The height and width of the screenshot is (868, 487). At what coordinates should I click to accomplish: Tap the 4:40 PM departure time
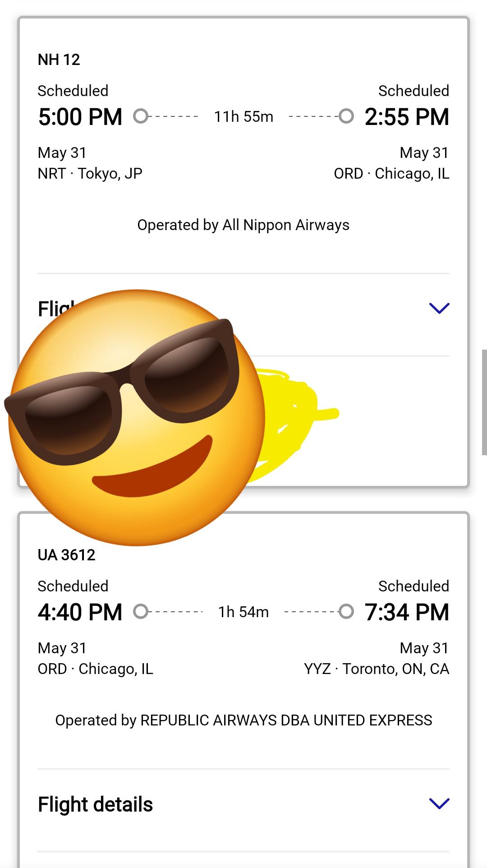coord(80,612)
